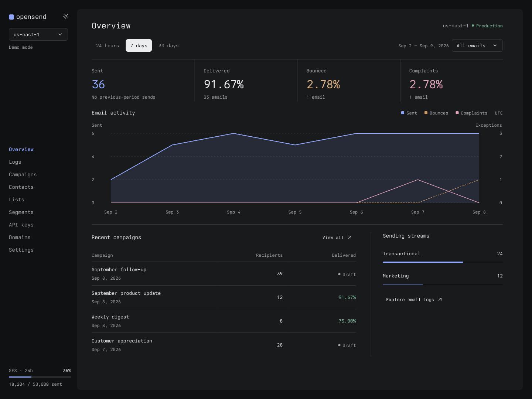Click the recipients count 28
Screen dimensions: 532x399
pyautogui.click(x=280, y=345)
